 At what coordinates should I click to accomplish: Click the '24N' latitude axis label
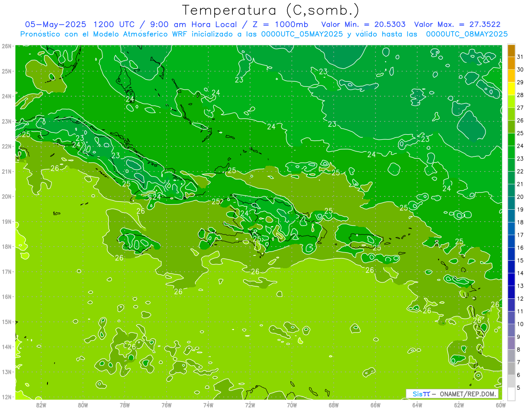pyautogui.click(x=6, y=96)
